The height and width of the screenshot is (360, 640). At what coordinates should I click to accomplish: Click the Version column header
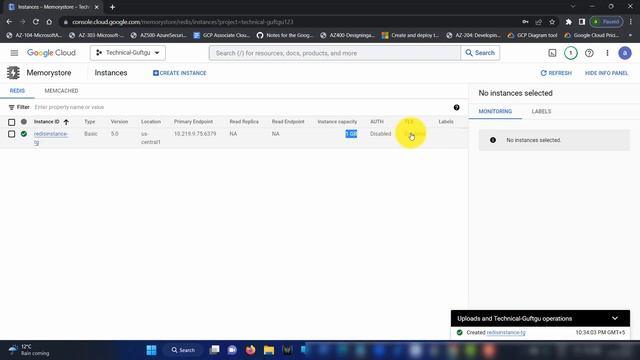point(119,122)
